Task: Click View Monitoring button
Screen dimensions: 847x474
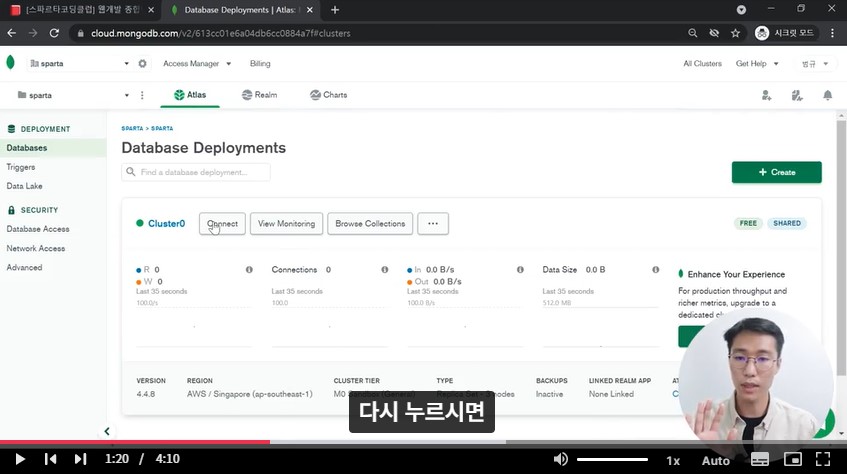Action: (x=286, y=223)
